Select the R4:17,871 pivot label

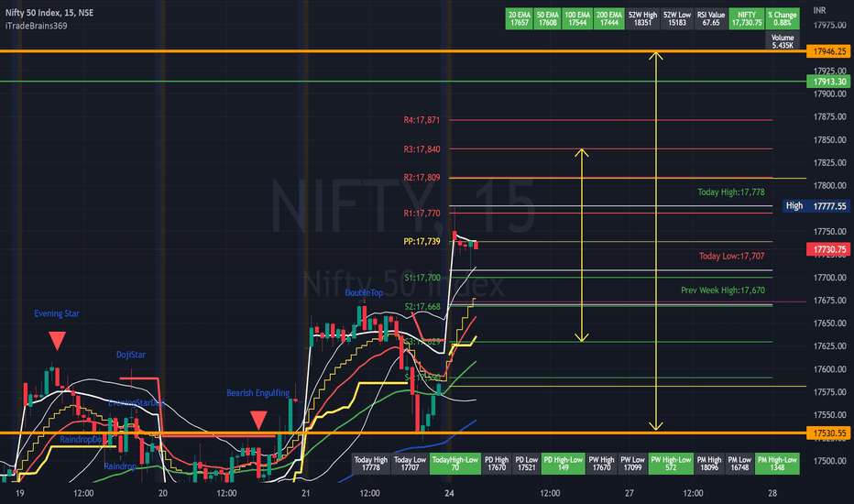tap(422, 120)
